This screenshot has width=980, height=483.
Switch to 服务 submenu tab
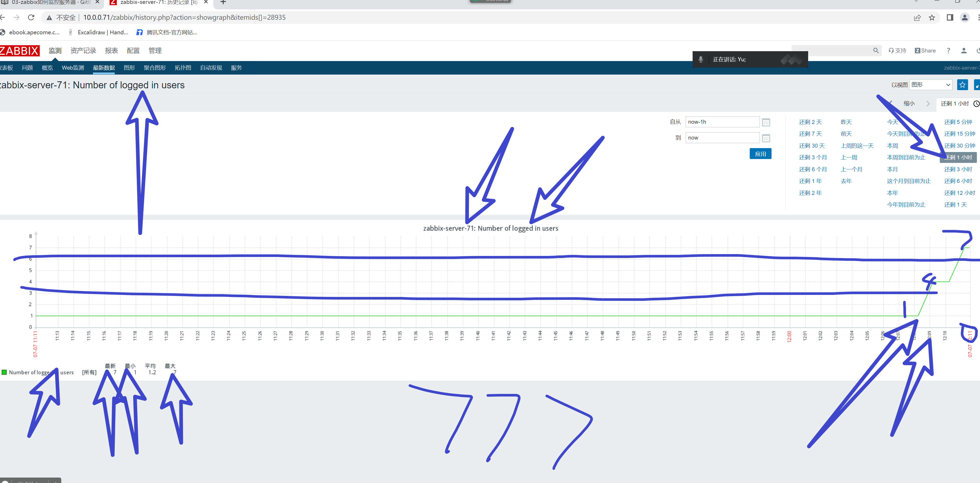(x=236, y=68)
